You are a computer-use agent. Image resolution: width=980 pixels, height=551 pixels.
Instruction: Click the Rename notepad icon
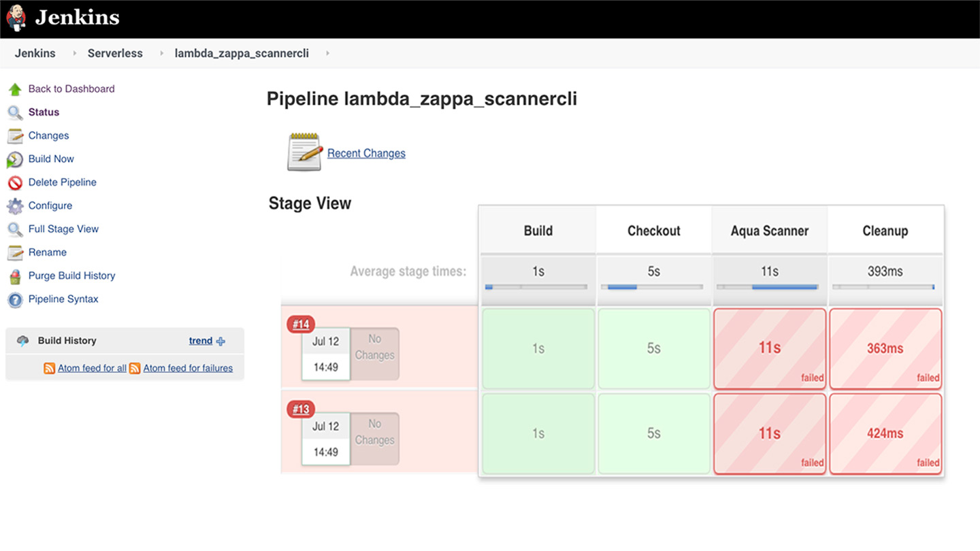(x=15, y=253)
